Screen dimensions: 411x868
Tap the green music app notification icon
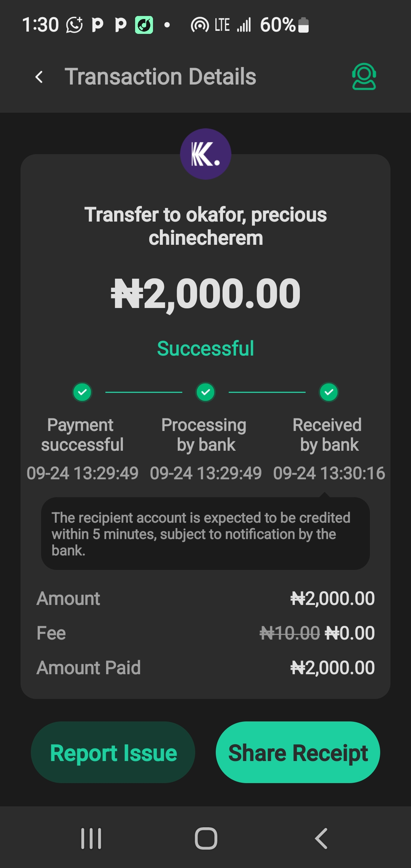pyautogui.click(x=144, y=25)
